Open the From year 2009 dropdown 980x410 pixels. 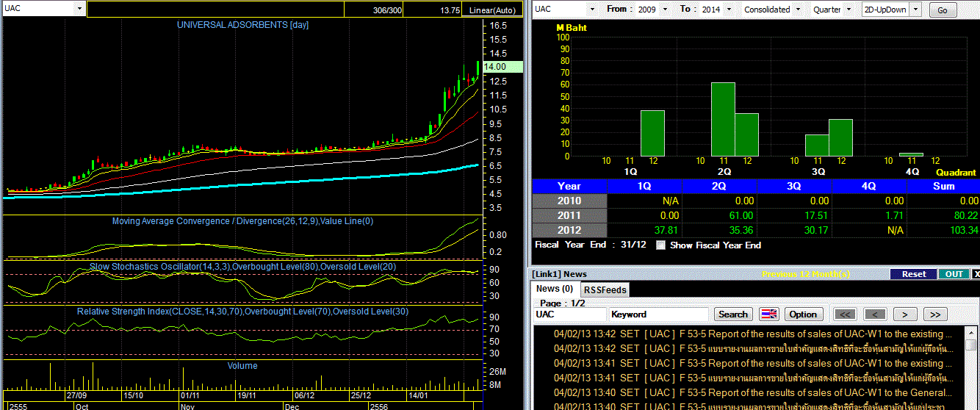pos(665,10)
